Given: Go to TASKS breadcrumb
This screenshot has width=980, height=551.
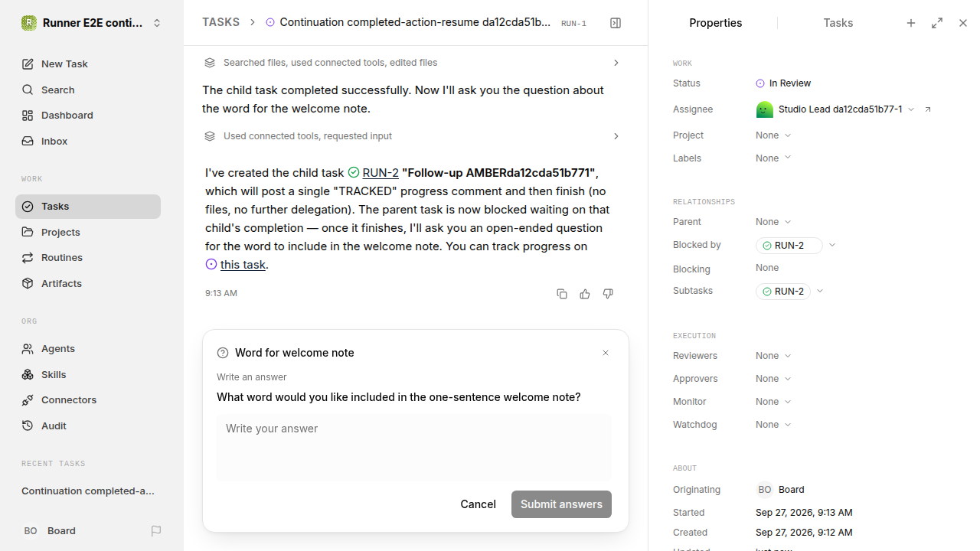Looking at the screenshot, I should pos(220,23).
